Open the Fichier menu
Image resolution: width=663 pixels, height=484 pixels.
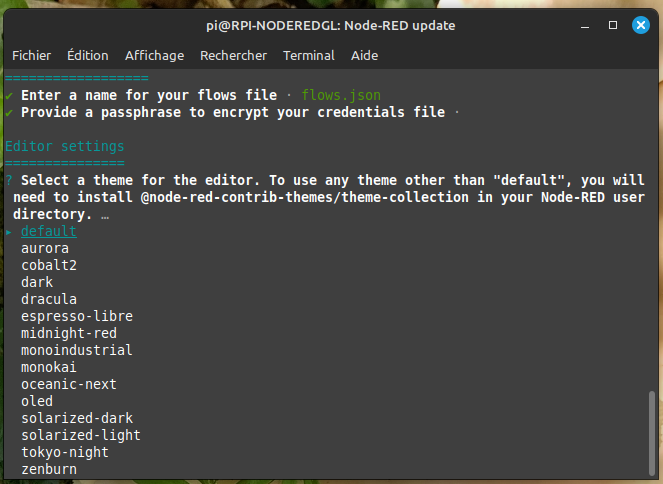coord(31,56)
